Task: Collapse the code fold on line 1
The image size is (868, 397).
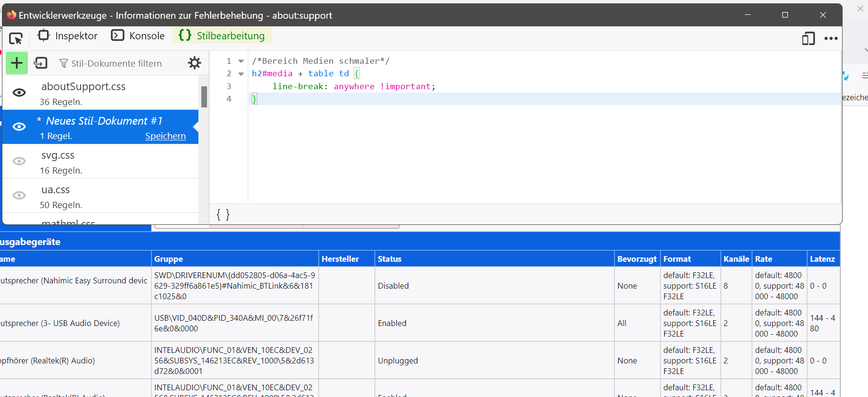Action: (241, 61)
